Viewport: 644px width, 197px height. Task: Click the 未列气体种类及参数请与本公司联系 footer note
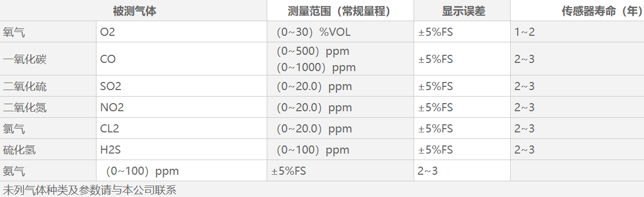coord(89,190)
